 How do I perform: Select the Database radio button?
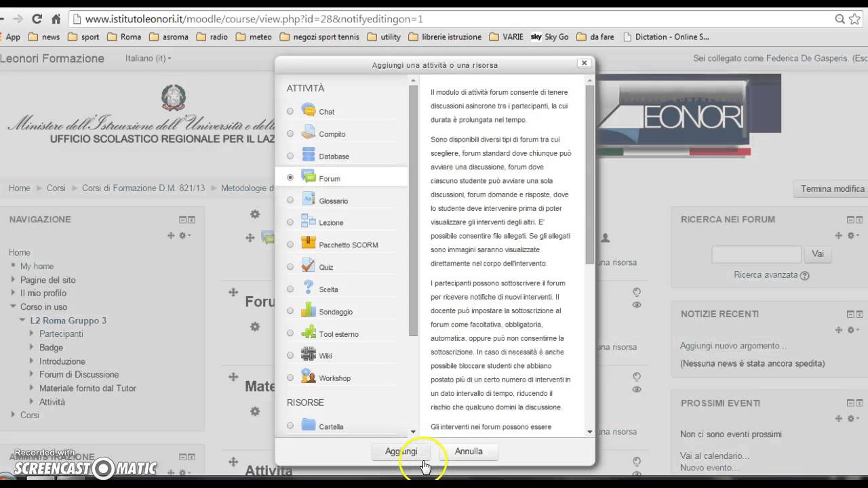point(290,156)
